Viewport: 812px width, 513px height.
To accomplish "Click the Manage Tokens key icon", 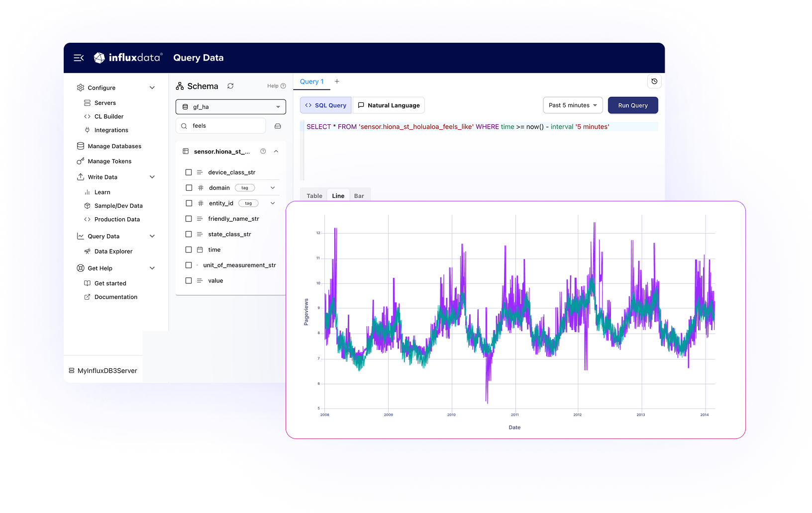I will pos(81,161).
